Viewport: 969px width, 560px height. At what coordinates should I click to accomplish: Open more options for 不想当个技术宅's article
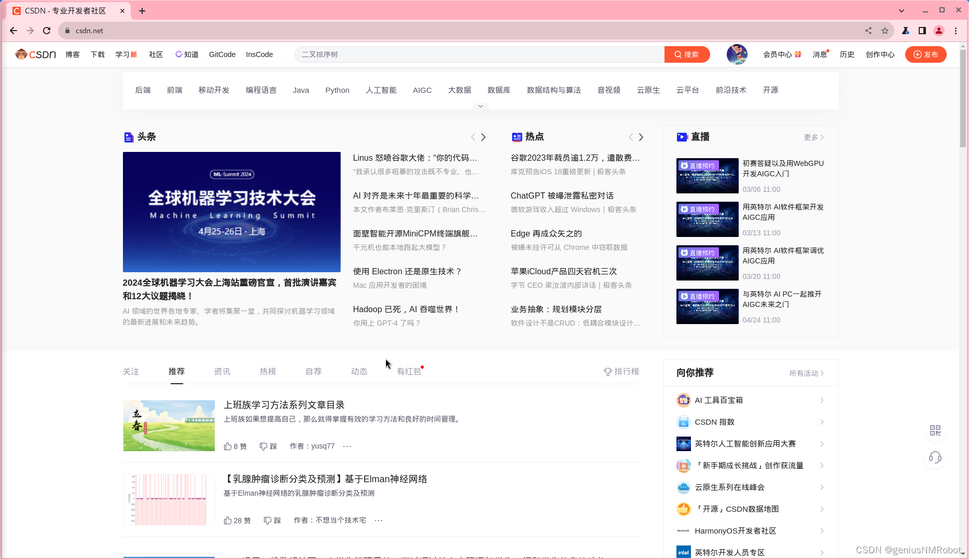pyautogui.click(x=379, y=521)
